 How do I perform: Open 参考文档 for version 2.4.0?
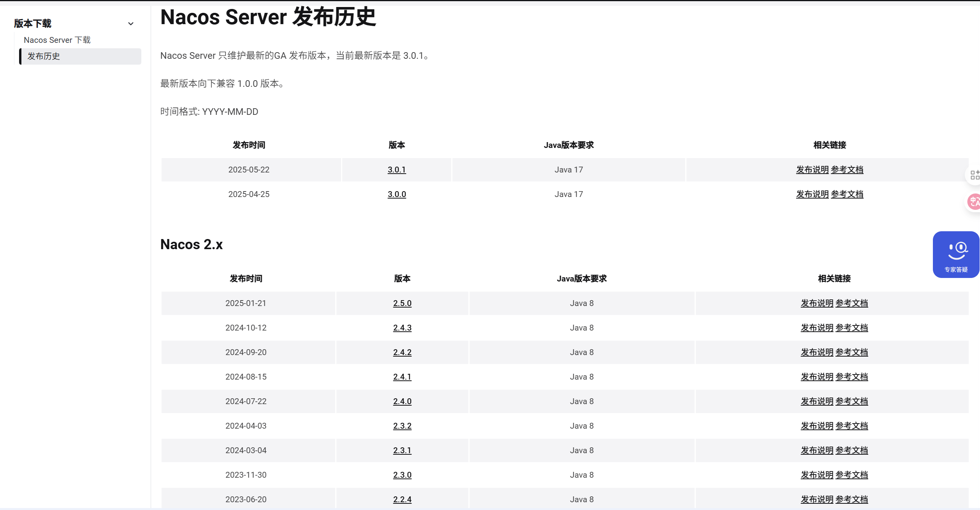[x=852, y=401]
